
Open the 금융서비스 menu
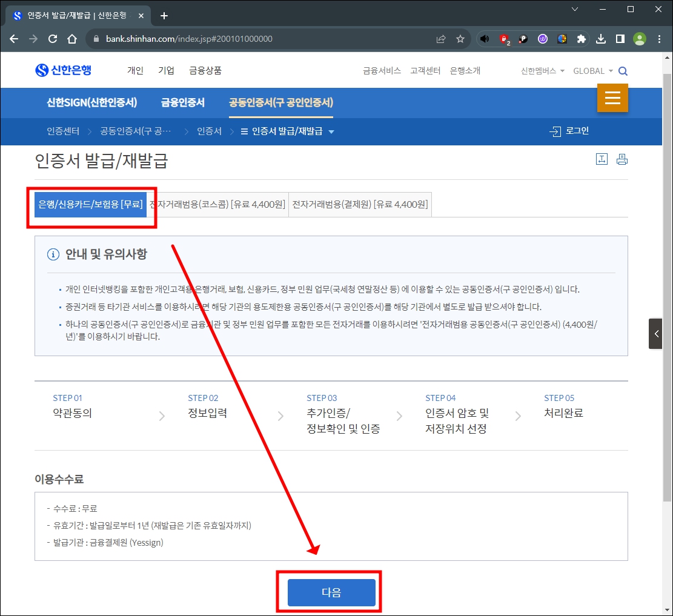[382, 70]
